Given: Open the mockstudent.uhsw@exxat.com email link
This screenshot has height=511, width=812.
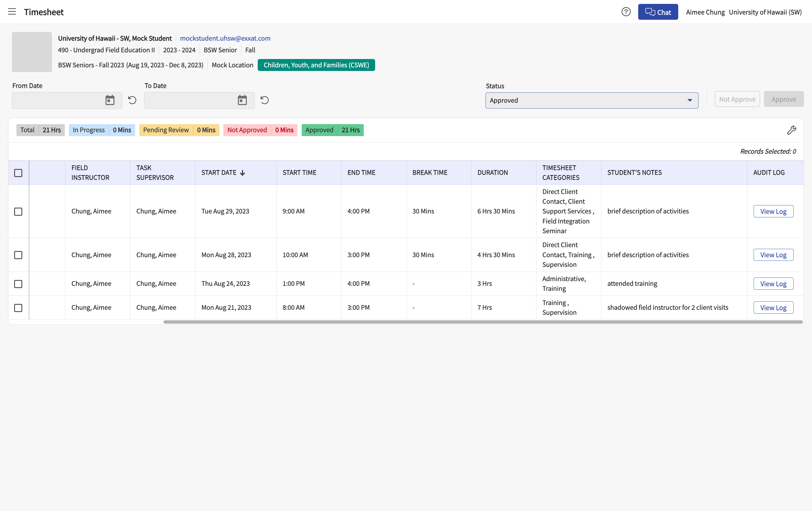Looking at the screenshot, I should (225, 38).
